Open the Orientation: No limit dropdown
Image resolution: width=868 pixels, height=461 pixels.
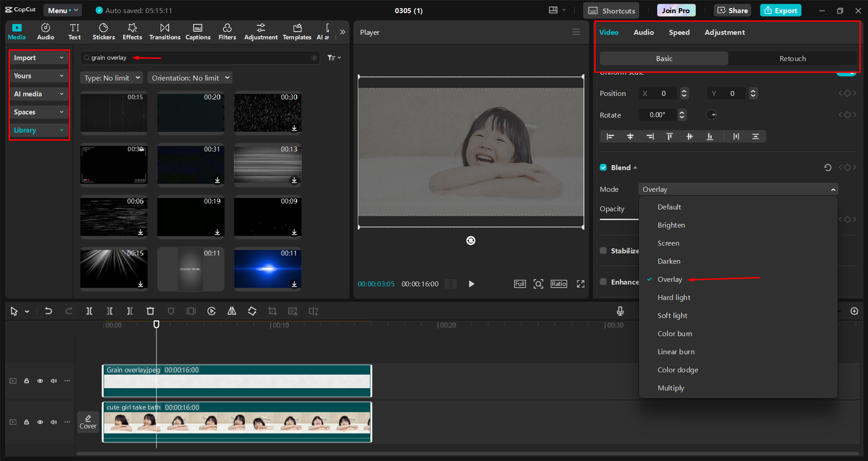click(190, 77)
